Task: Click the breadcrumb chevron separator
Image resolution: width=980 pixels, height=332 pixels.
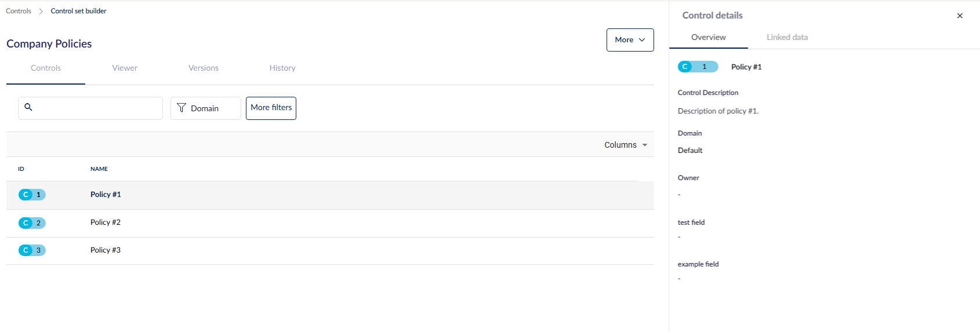Action: [x=41, y=11]
